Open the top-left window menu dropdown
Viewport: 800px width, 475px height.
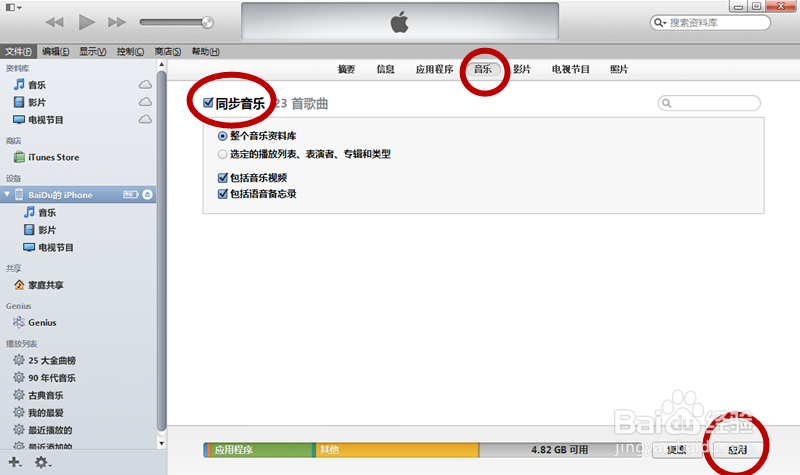(x=13, y=7)
